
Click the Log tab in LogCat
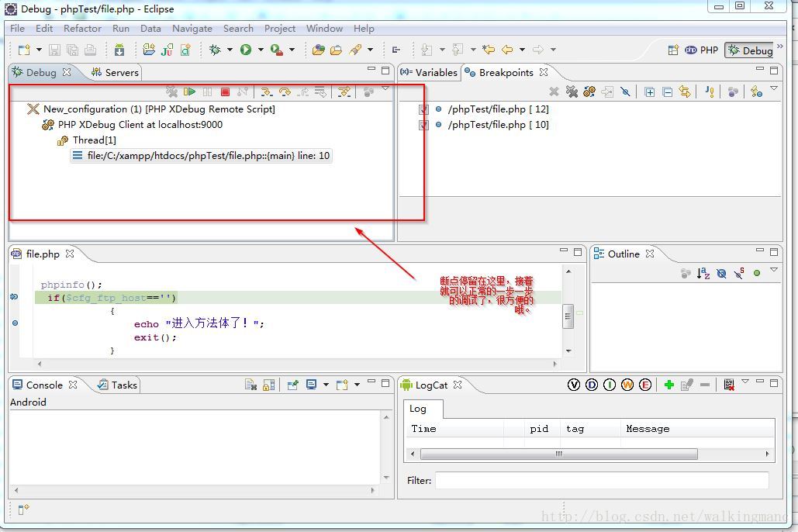pos(423,409)
